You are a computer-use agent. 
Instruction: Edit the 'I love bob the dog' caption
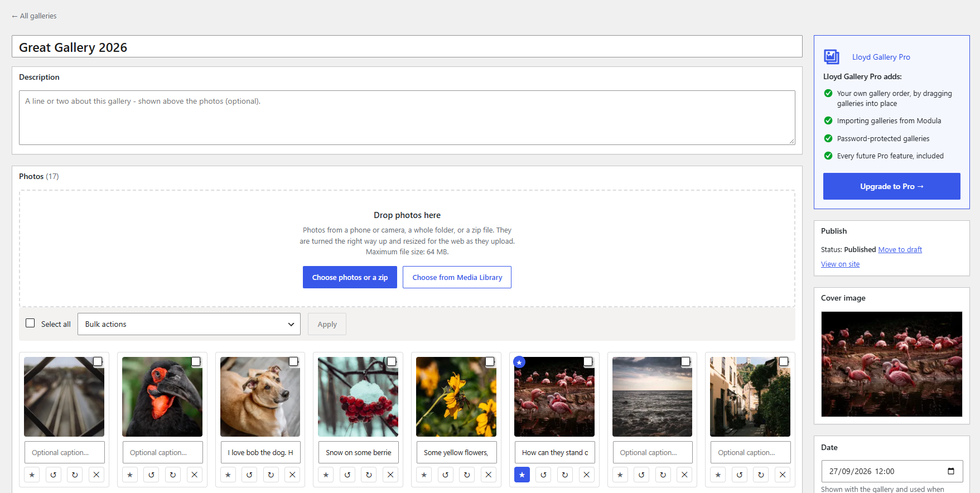(x=260, y=452)
